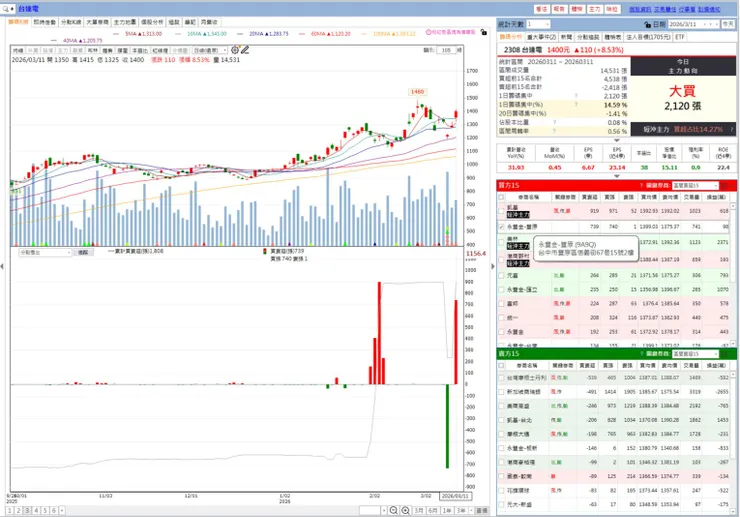Screen dimensions: 740x517
Task: Click next-page arrow after page 6
Action: coord(62,510)
